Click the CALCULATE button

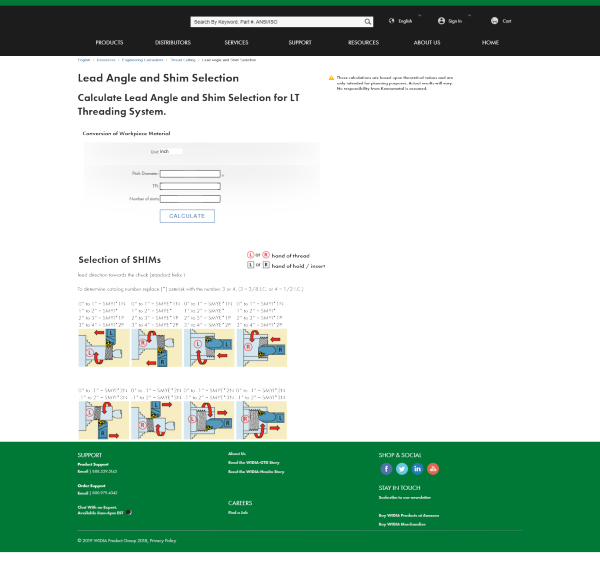(x=187, y=216)
